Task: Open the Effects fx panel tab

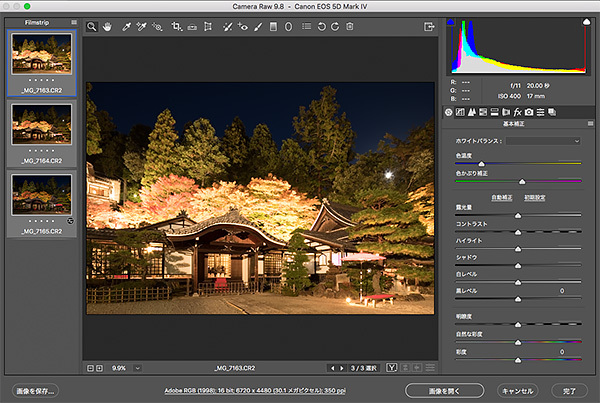Action: tap(517, 112)
